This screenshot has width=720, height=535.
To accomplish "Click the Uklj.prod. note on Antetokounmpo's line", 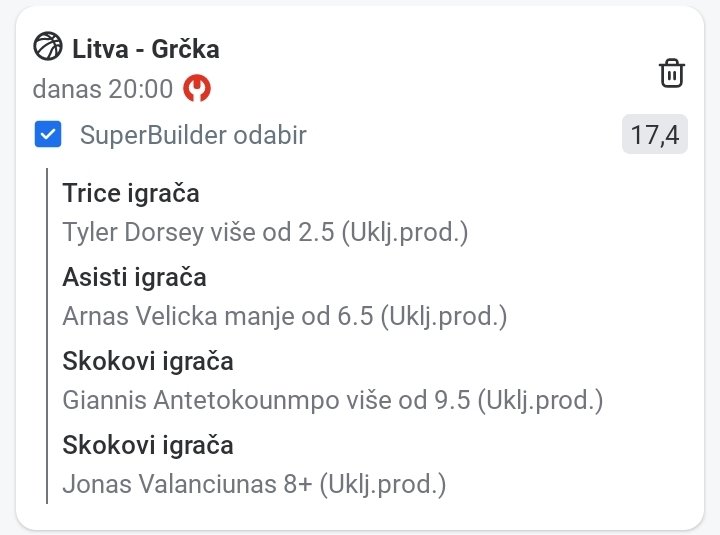I will [540, 401].
